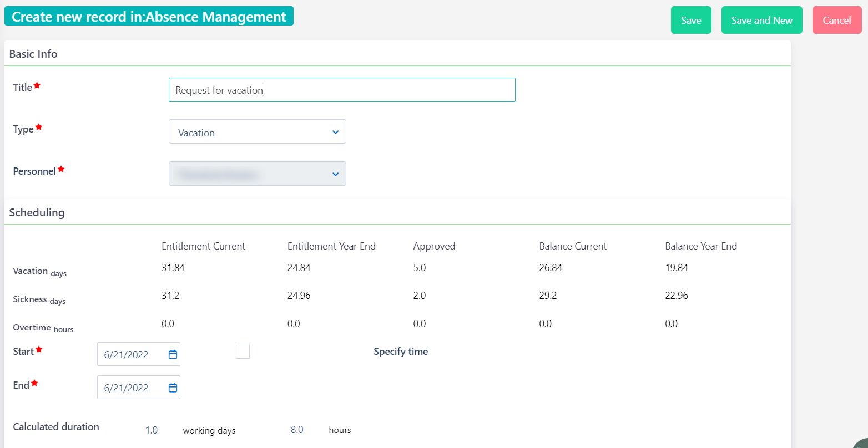Click the chevron icon on the Personnel field
The image size is (868, 448).
335,174
